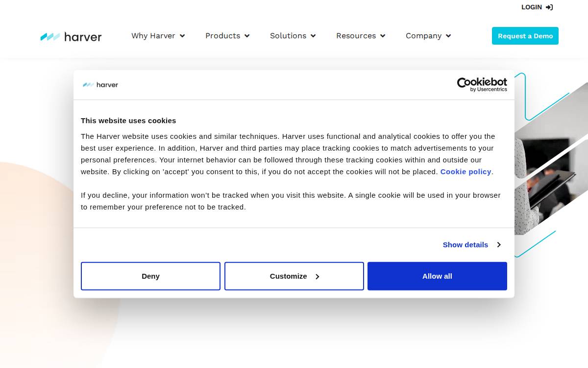
Task: Accept cookies with Allow all
Action: pos(437,276)
